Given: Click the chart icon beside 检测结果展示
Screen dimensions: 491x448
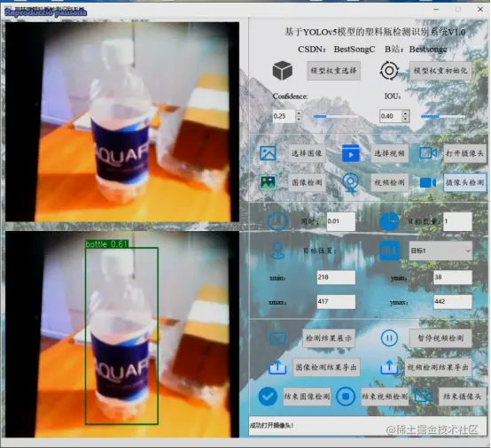Looking at the screenshot, I should (277, 338).
